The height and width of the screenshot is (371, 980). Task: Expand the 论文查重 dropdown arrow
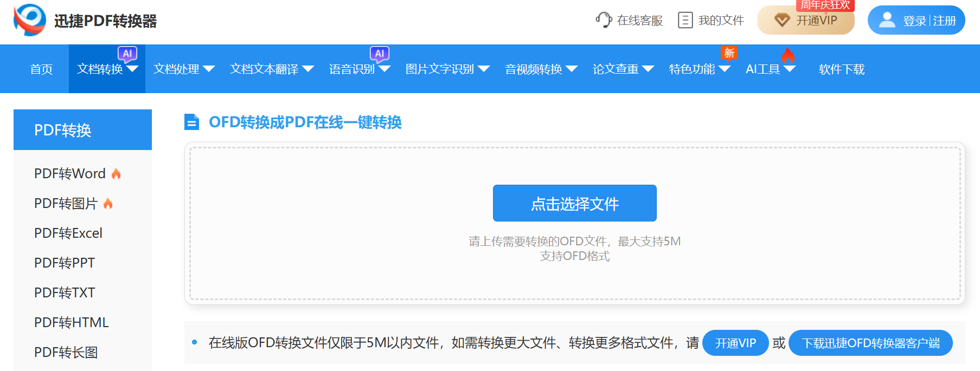coord(648,69)
